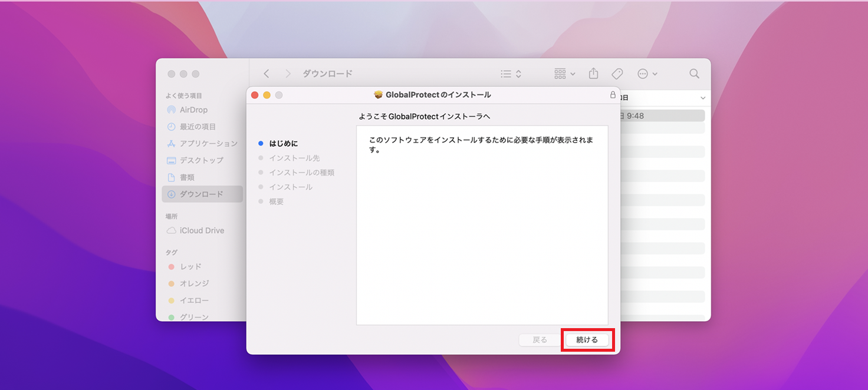Screen dimensions: 868x390
Task: Select Finder row showing 9:48
Action: [x=662, y=115]
